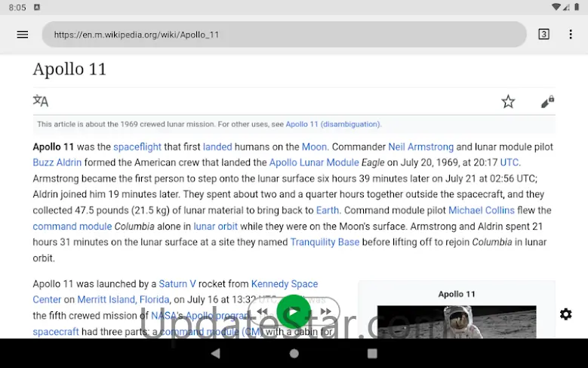Image resolution: width=588 pixels, height=368 pixels.
Task: Tap the fast-forward double-arrow button
Action: (325, 311)
